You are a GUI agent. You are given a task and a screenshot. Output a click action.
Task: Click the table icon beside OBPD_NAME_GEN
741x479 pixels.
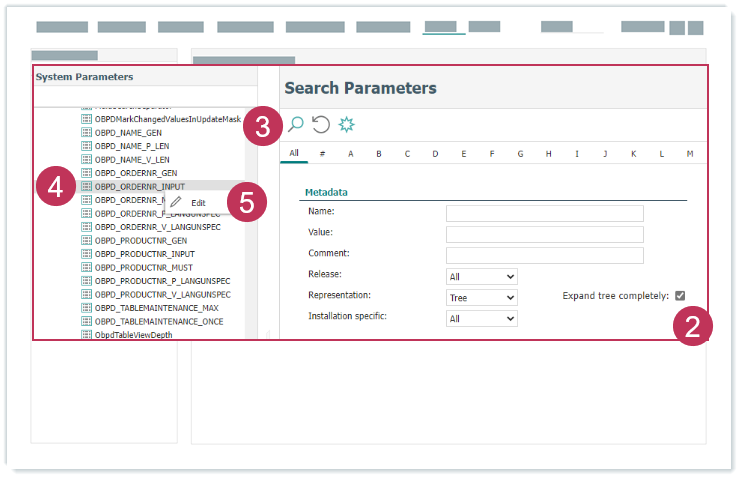click(86, 132)
